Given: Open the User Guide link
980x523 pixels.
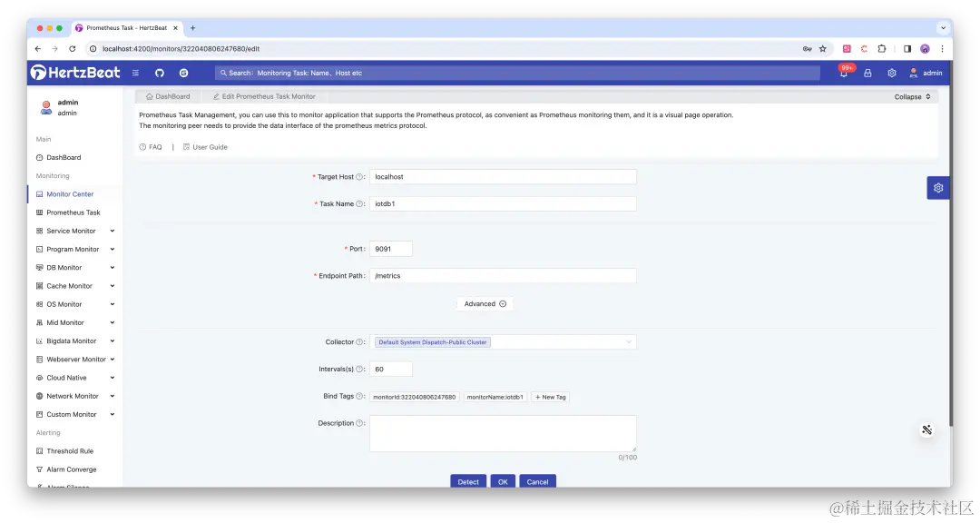Looking at the screenshot, I should (x=205, y=147).
